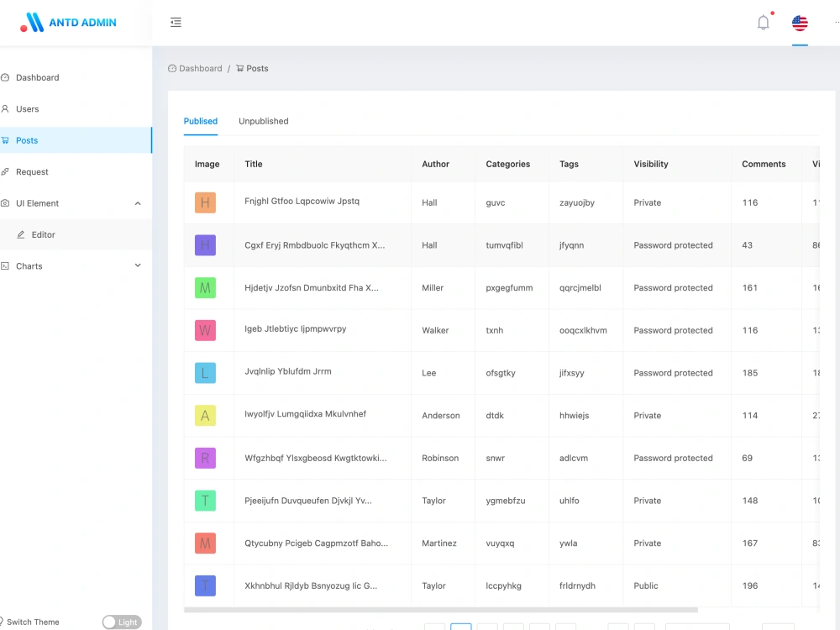The width and height of the screenshot is (840, 630).
Task: Open Editor under UI Element
Action: tap(76, 234)
